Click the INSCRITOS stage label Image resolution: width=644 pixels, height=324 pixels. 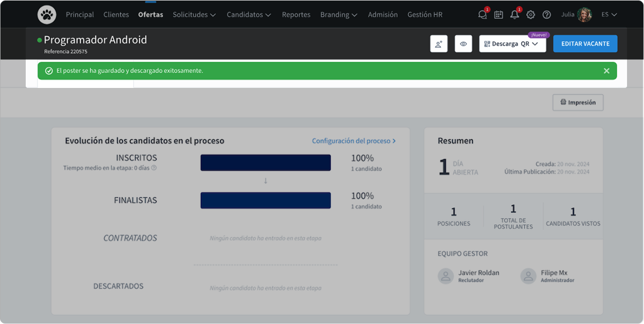coord(136,158)
